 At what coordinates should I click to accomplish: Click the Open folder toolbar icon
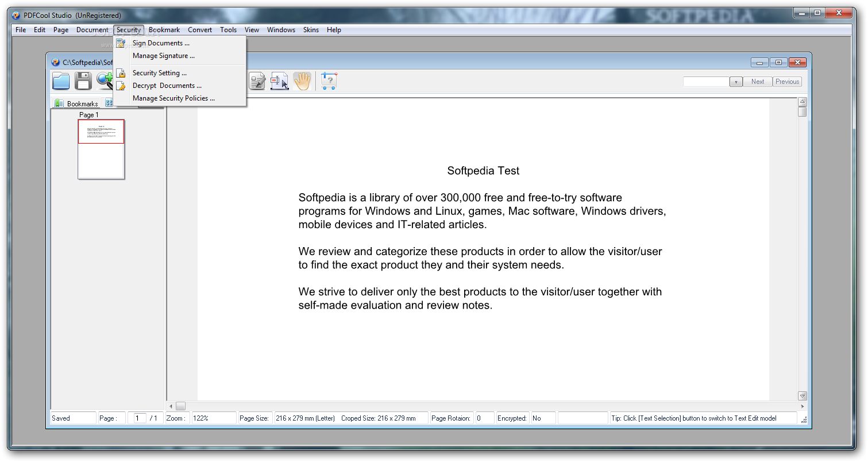point(61,81)
